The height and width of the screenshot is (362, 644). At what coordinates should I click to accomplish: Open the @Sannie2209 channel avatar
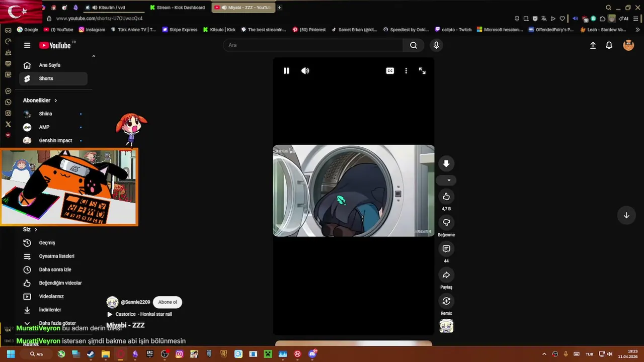click(112, 302)
